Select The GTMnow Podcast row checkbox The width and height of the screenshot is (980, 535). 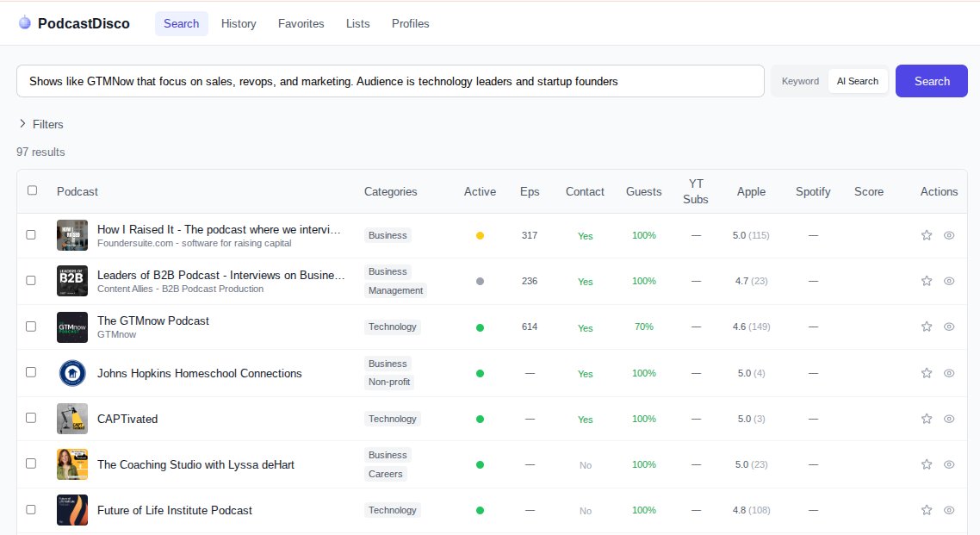[31, 327]
